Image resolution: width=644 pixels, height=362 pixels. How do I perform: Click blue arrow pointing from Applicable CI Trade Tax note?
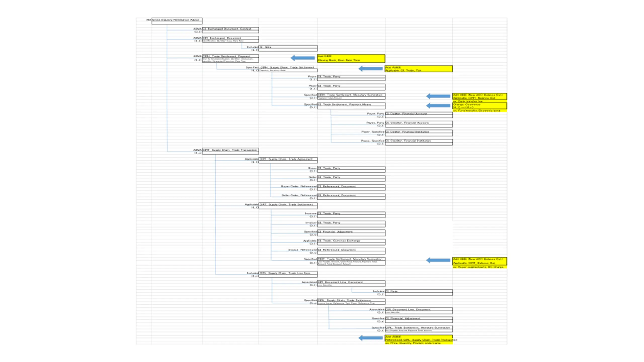(371, 69)
